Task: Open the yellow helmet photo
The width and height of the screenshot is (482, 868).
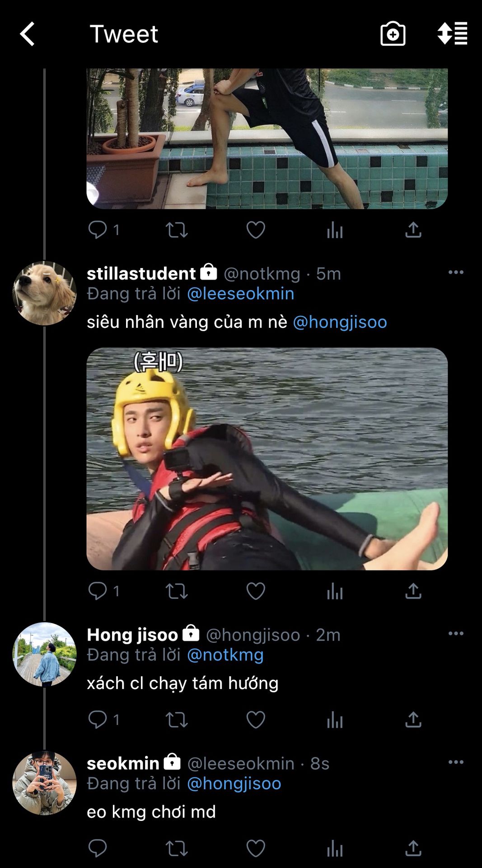Action: (x=267, y=458)
